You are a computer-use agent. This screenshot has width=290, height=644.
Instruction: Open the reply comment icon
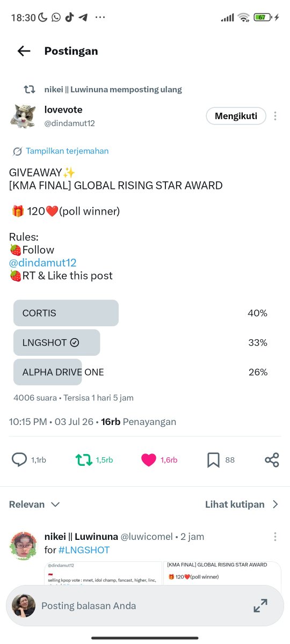(19, 460)
